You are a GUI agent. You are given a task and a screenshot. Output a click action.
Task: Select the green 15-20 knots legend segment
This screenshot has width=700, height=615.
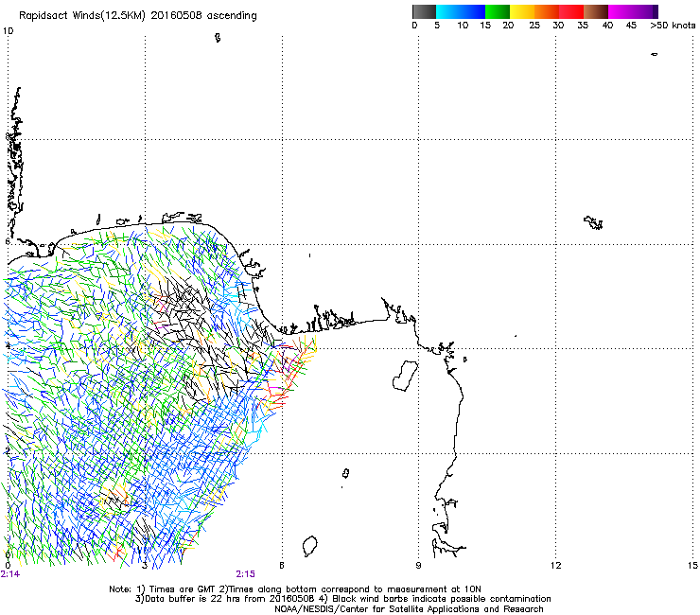[498, 11]
